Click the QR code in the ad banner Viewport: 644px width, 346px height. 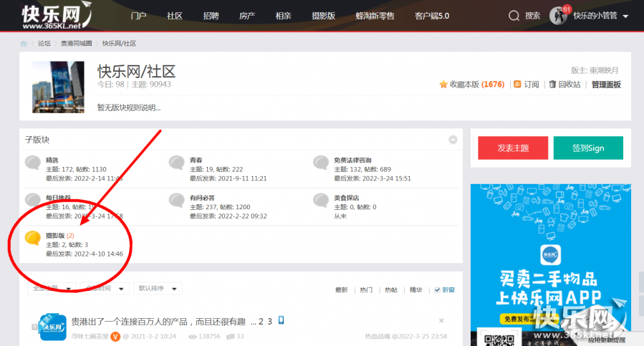click(499, 340)
